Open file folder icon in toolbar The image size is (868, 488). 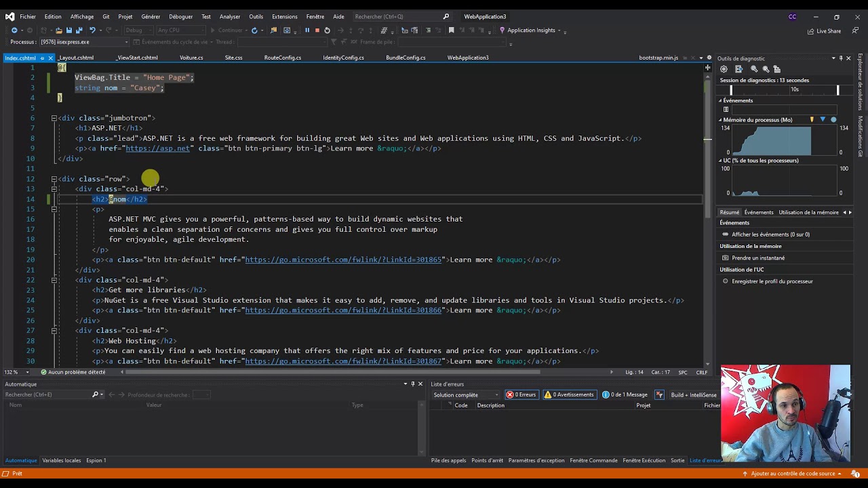59,30
